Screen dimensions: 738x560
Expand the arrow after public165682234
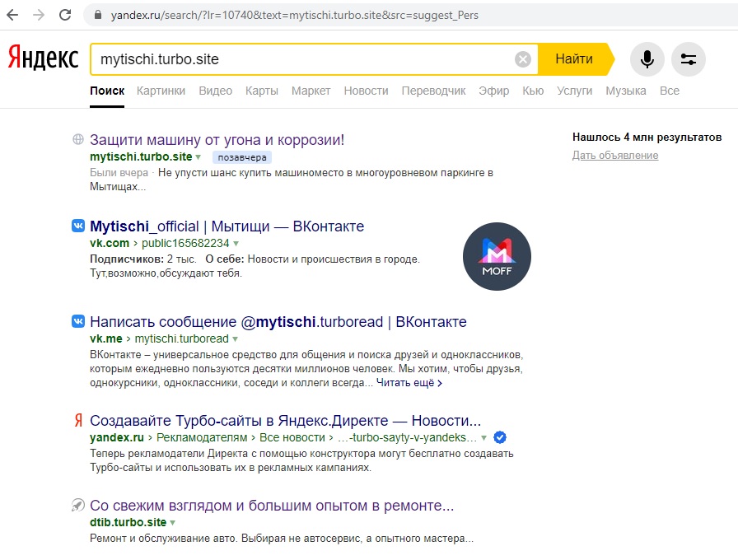point(236,244)
